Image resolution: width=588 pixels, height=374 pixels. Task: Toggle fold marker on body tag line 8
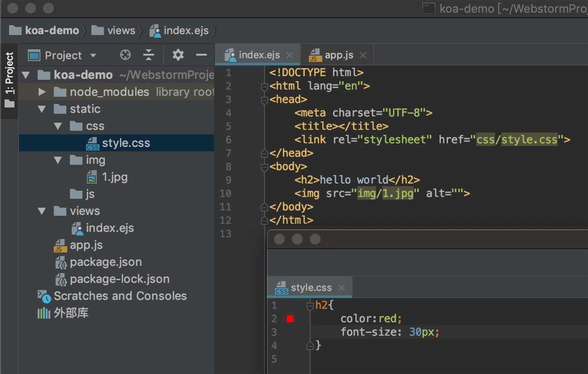264,167
